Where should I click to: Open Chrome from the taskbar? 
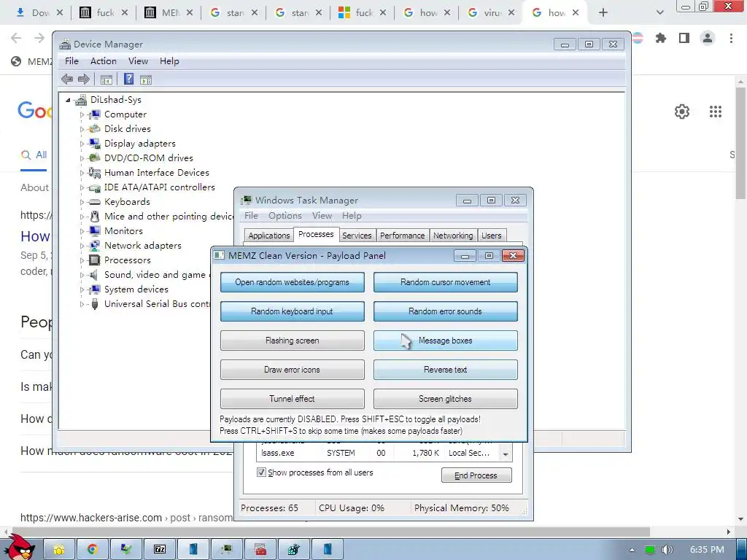click(93, 550)
